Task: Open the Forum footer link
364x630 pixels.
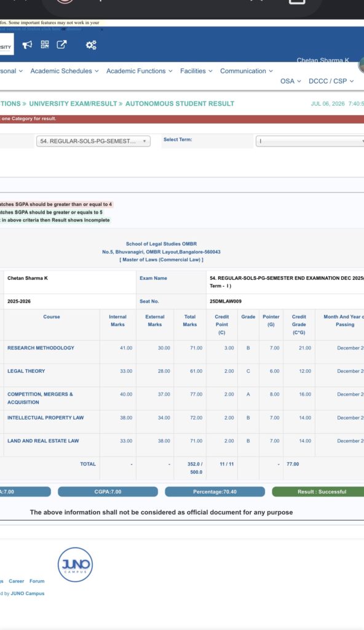Action: click(37, 581)
